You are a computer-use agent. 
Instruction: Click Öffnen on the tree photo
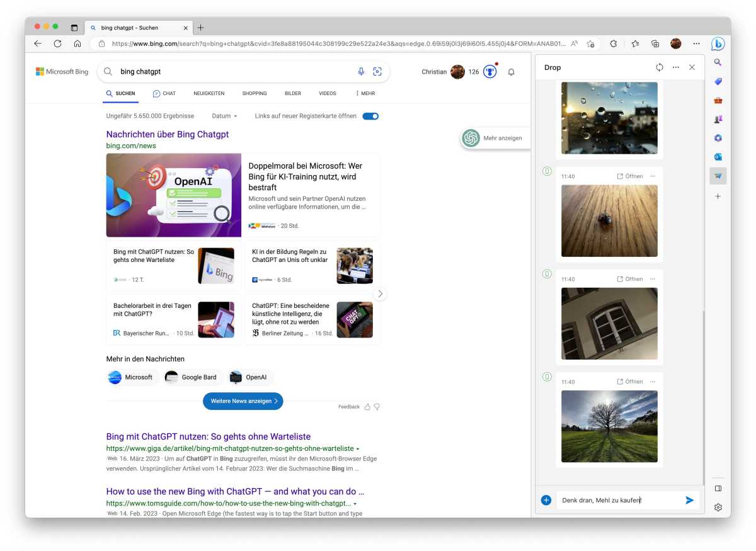point(630,382)
